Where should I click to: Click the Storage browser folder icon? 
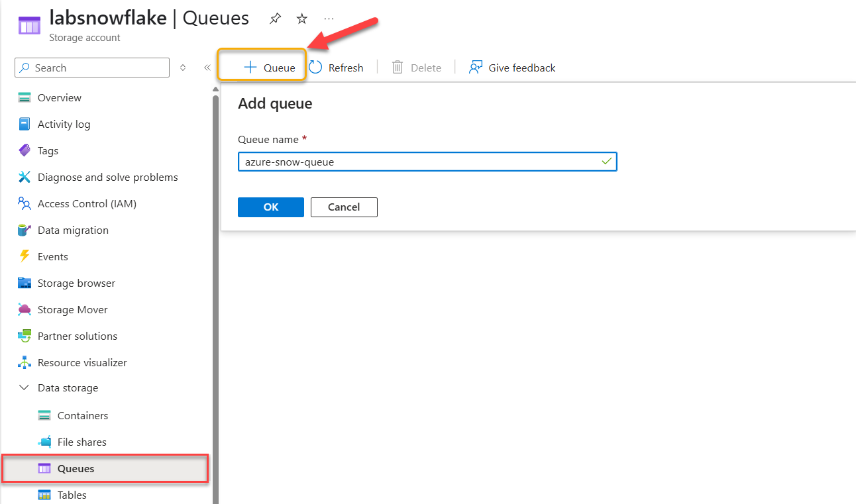coord(25,283)
